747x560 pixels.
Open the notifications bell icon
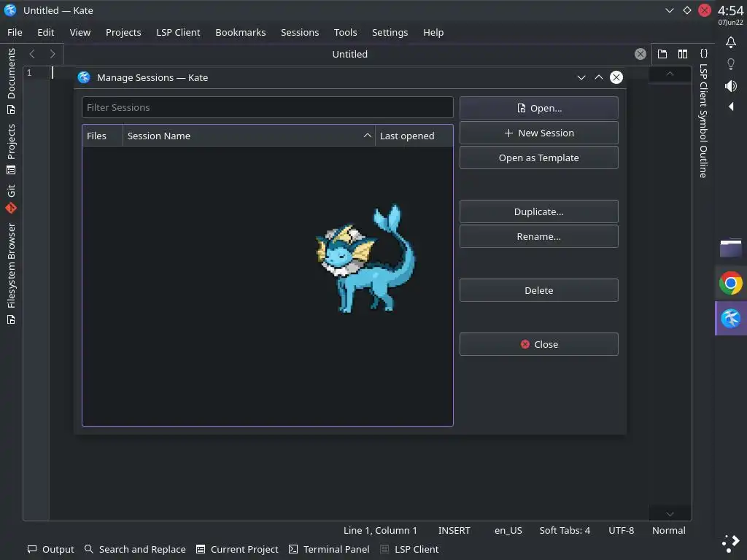pyautogui.click(x=731, y=42)
